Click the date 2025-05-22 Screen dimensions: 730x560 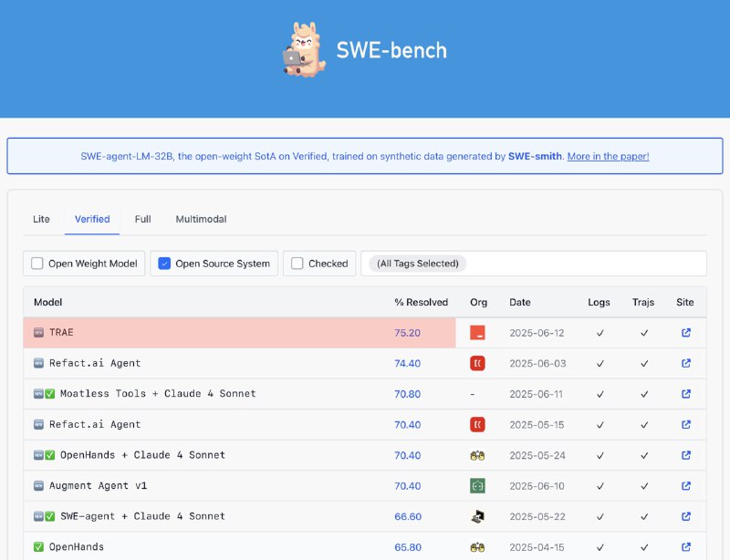[537, 517]
